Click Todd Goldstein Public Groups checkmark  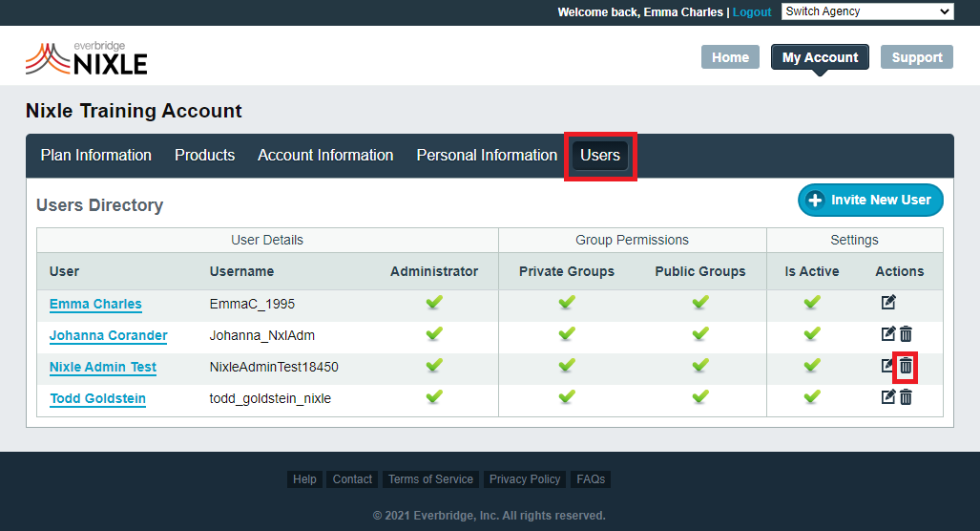point(700,397)
